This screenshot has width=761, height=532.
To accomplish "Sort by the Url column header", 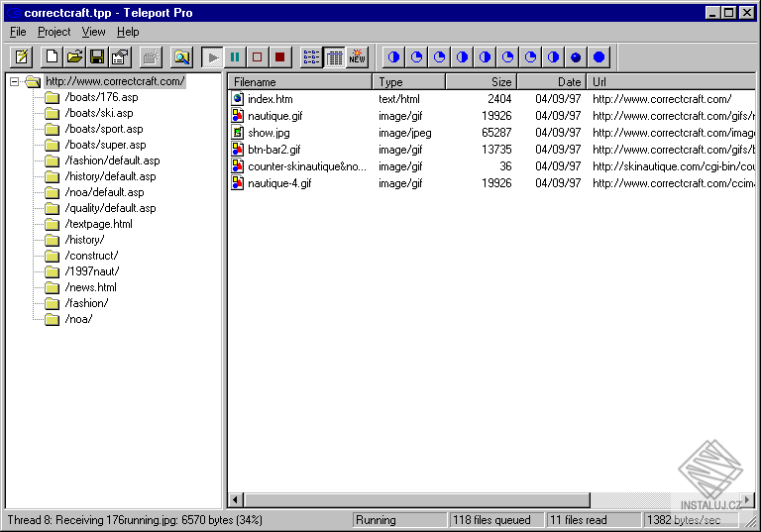I will tap(671, 81).
